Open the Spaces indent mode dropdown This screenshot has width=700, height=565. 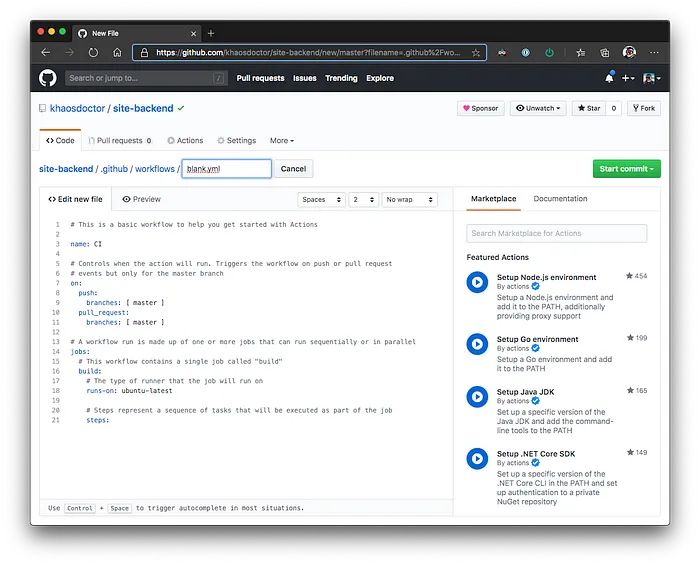click(321, 199)
